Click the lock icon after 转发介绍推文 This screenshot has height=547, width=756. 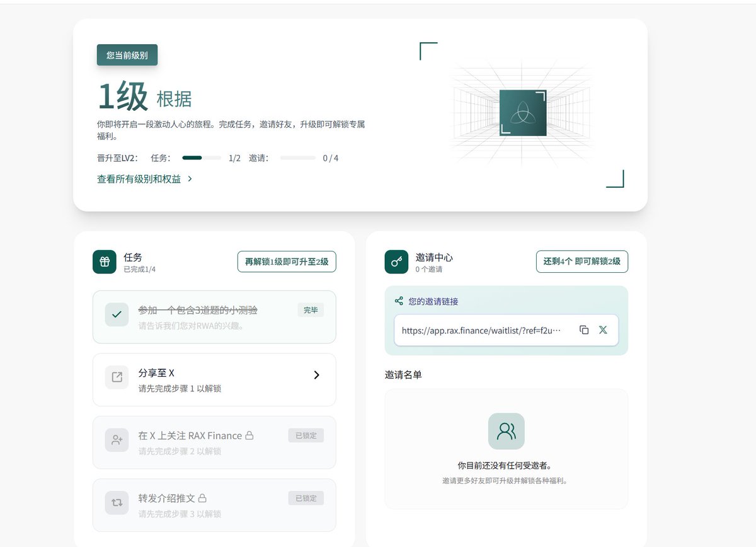pos(202,498)
